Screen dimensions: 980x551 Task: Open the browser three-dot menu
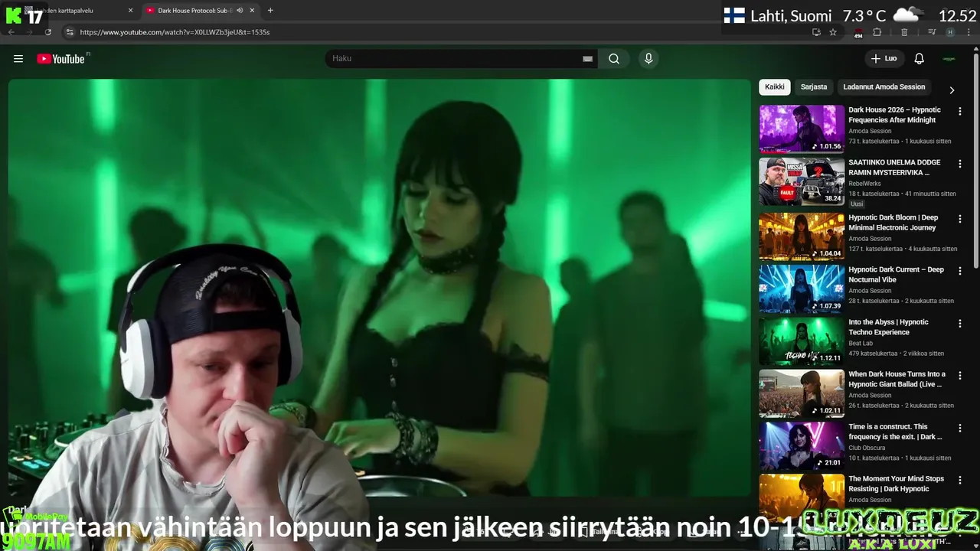click(969, 32)
